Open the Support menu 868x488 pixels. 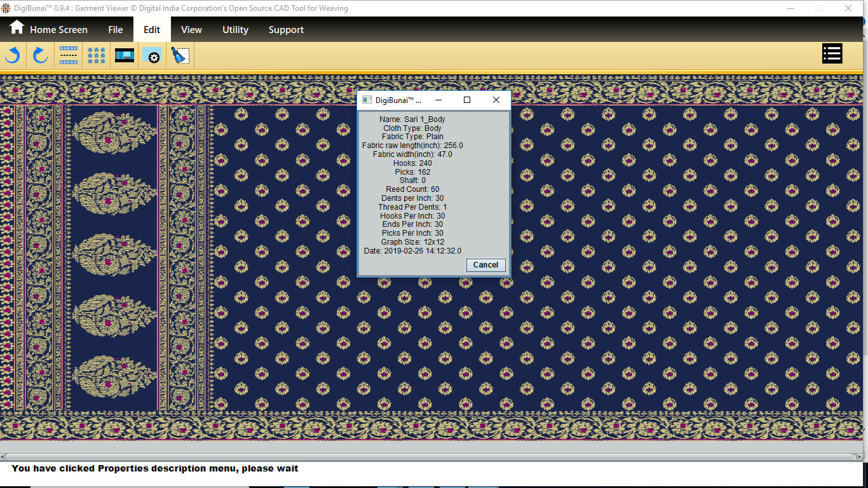point(286,30)
